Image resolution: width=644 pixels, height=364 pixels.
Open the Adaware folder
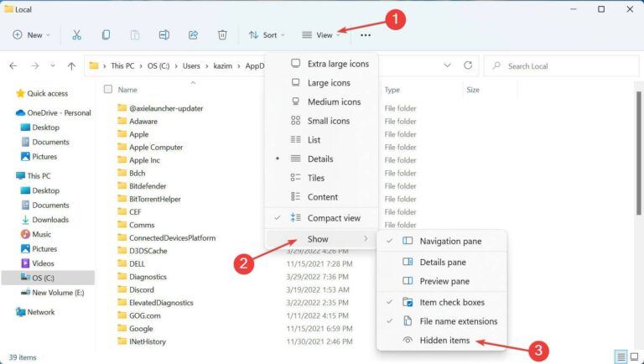point(138,122)
